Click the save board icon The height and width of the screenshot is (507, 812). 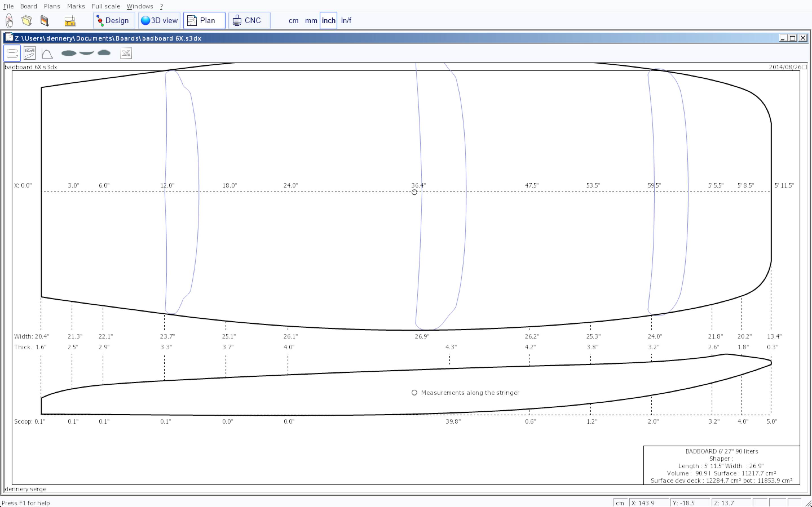[45, 21]
